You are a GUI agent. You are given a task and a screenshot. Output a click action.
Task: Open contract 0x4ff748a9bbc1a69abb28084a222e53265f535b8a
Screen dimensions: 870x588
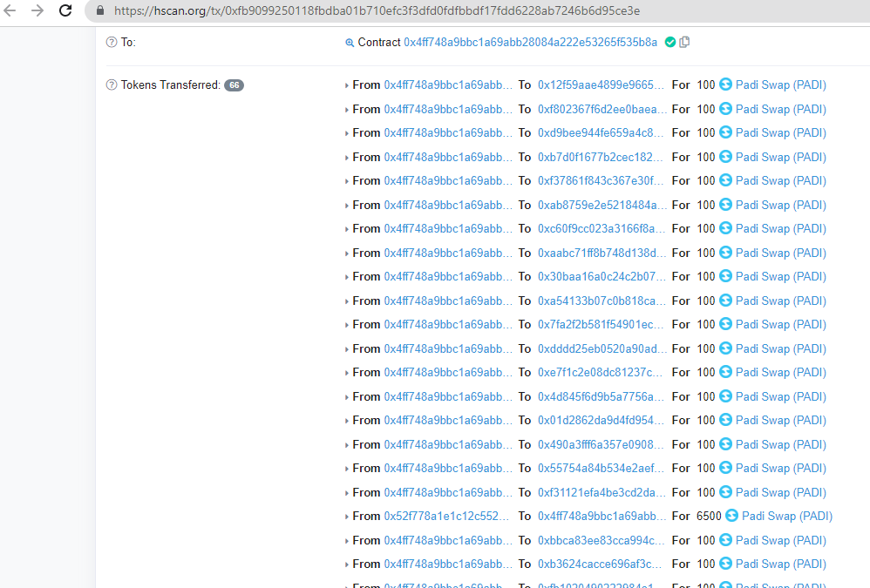tap(530, 42)
